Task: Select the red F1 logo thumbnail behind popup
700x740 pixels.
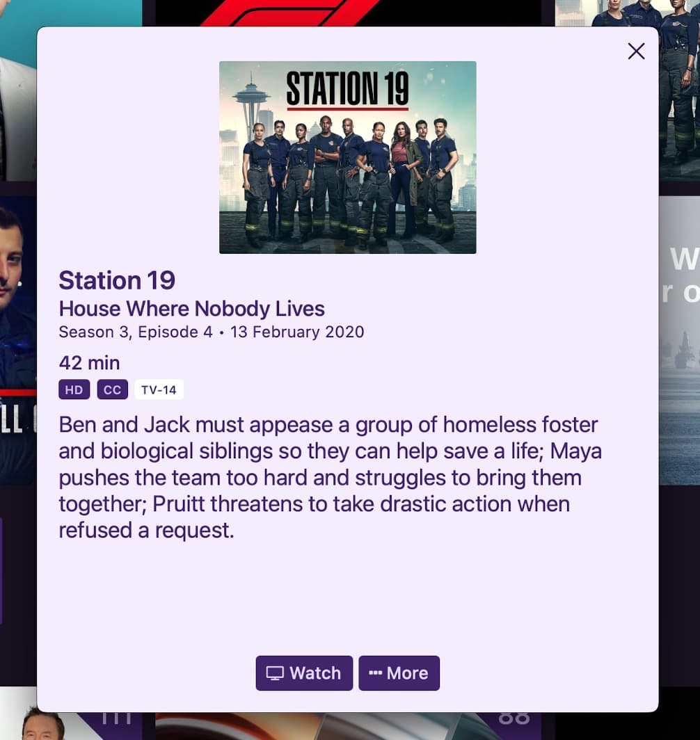Action: (349, 13)
